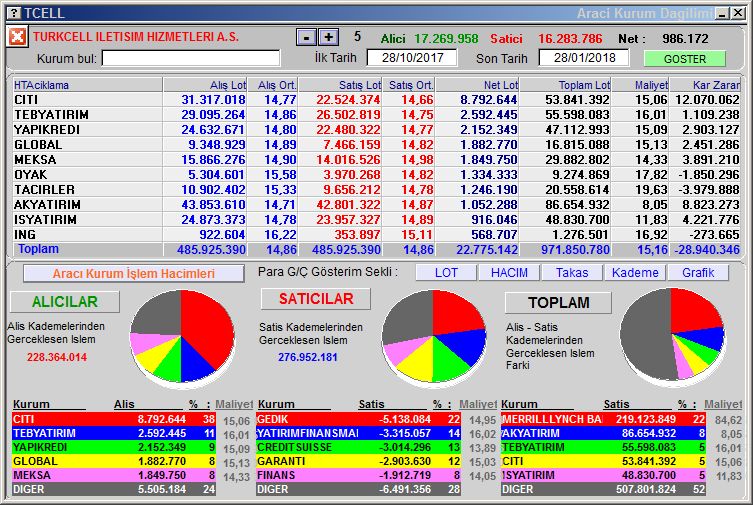Select the OYAK row in the table
This screenshot has height=505, width=753.
point(376,174)
